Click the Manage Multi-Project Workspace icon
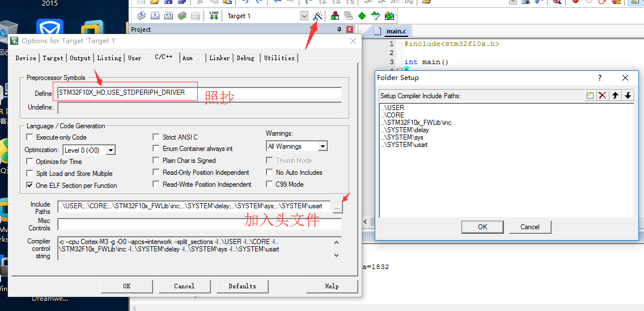The image size is (644, 311). pos(348,16)
